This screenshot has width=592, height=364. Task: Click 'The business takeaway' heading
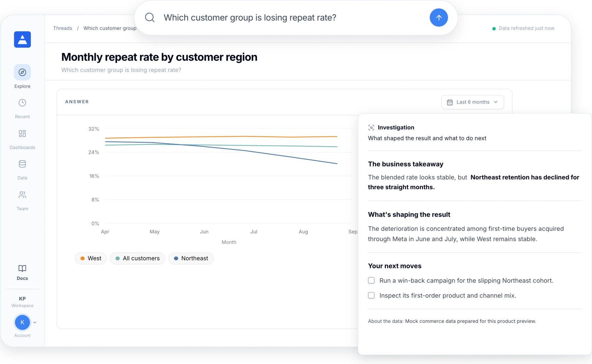406,164
